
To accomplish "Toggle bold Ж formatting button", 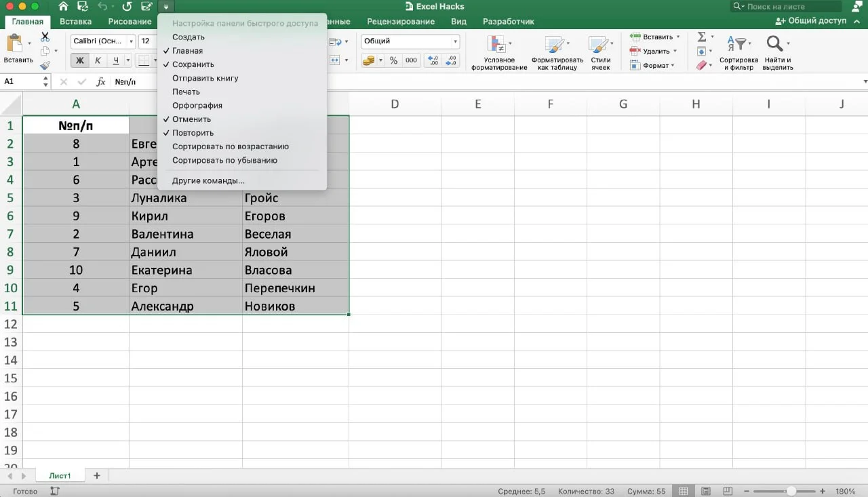I will (x=80, y=60).
